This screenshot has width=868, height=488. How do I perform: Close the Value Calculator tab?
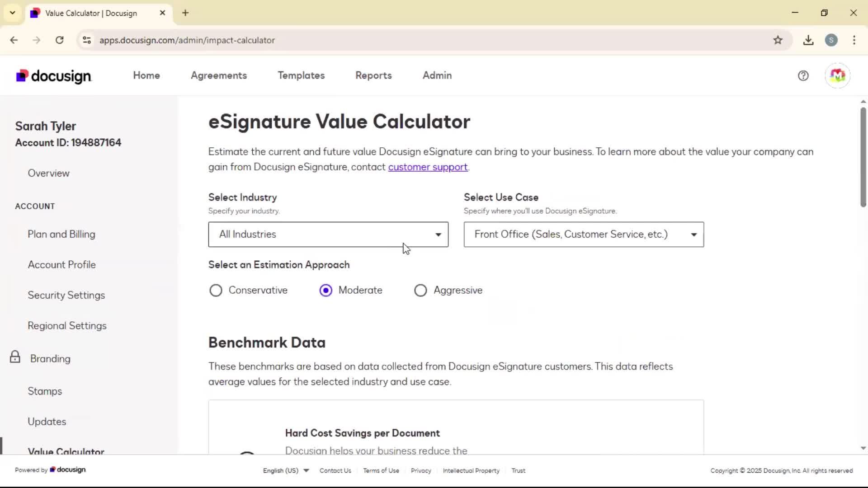(x=162, y=13)
